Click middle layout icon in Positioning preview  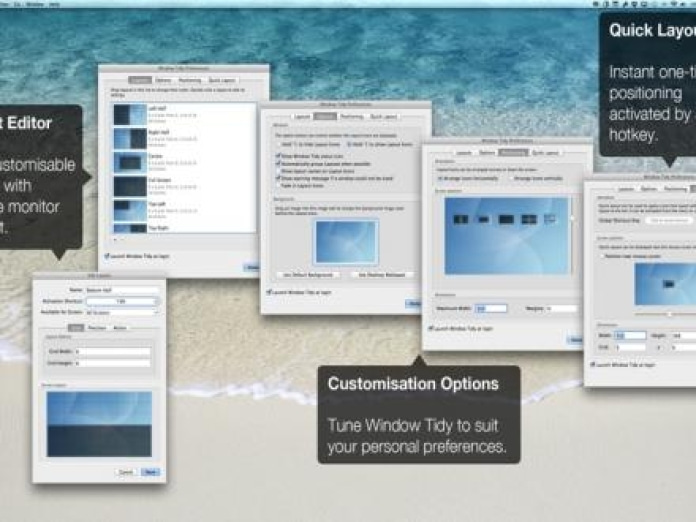pos(506,219)
